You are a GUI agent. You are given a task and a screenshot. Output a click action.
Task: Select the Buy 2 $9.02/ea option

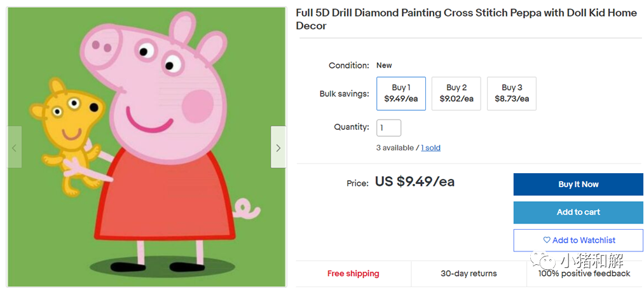pyautogui.click(x=456, y=94)
